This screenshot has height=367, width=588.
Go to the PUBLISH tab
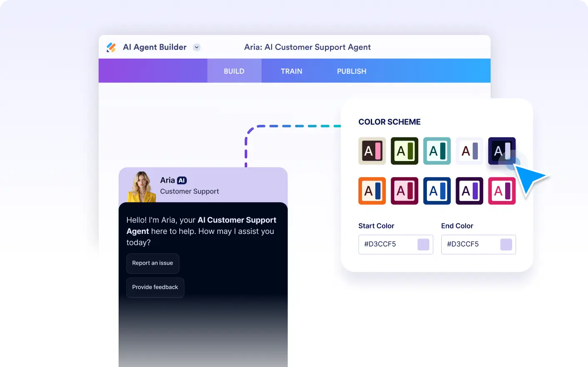(352, 71)
